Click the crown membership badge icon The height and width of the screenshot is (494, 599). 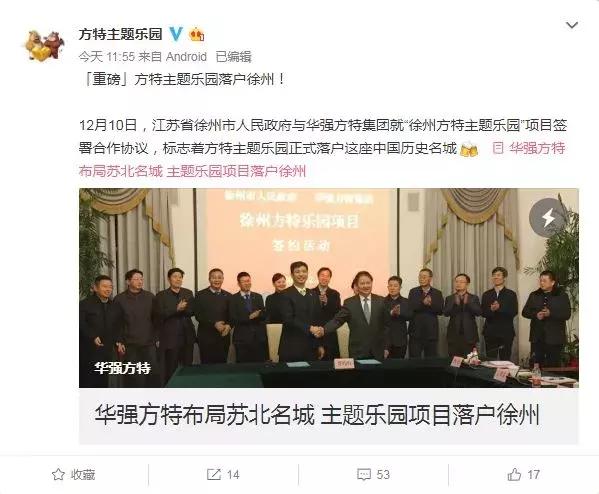[197, 34]
